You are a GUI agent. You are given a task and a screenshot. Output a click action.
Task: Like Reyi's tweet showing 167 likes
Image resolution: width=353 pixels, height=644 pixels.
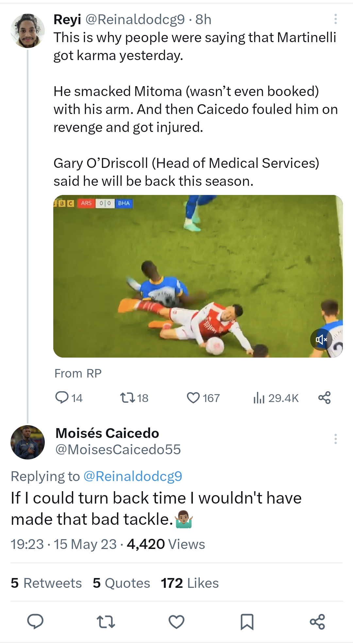pyautogui.click(x=193, y=398)
